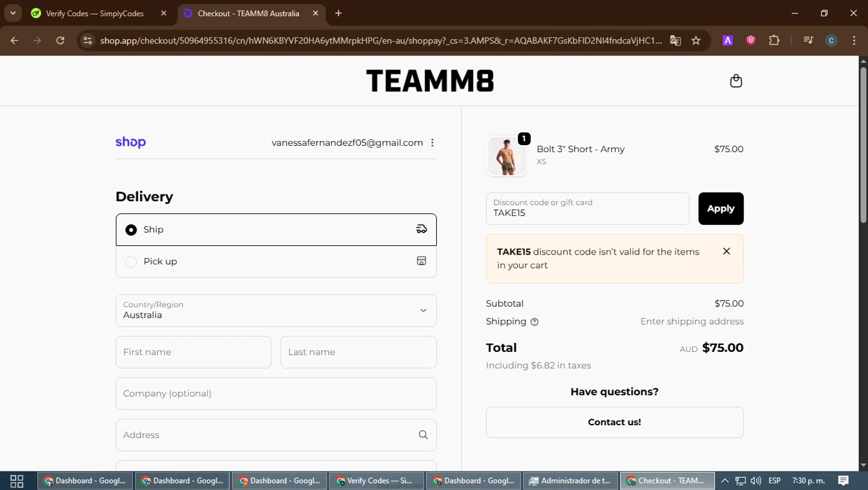Open the notification center icon
The height and width of the screenshot is (490, 868).
click(x=844, y=481)
